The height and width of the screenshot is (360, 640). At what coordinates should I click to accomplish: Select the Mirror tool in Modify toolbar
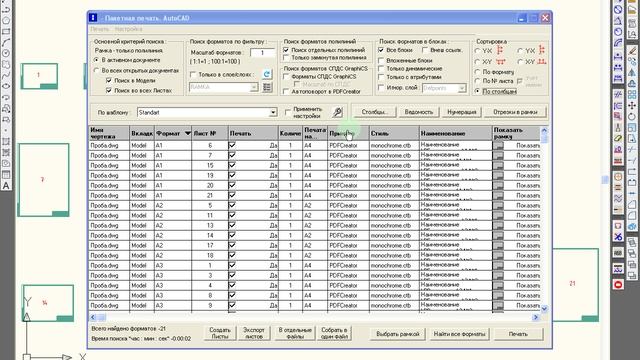pos(632,73)
